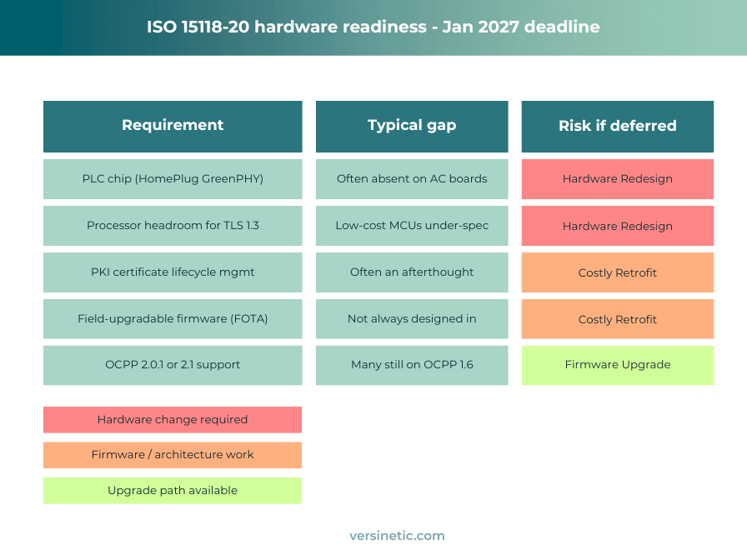Select the PLC chip (HomePlug GreenPHY) cell

click(x=173, y=178)
